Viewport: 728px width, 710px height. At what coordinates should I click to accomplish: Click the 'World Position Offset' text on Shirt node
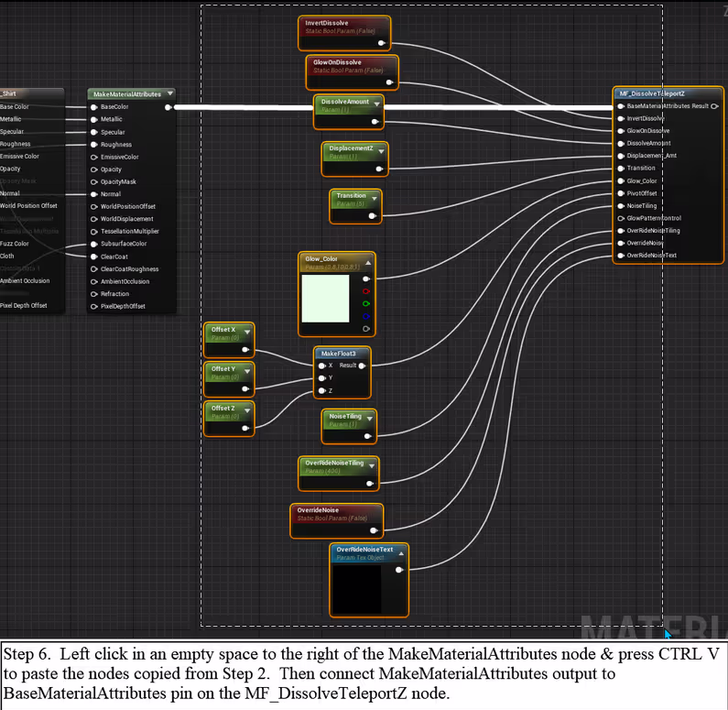click(28, 206)
